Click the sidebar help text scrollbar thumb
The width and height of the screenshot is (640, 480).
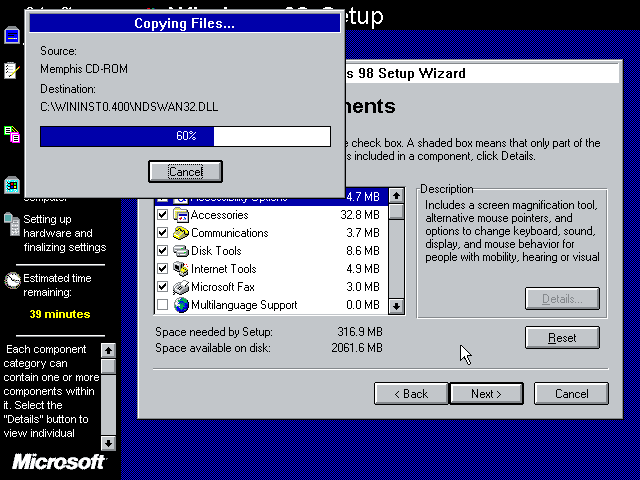coord(108,366)
